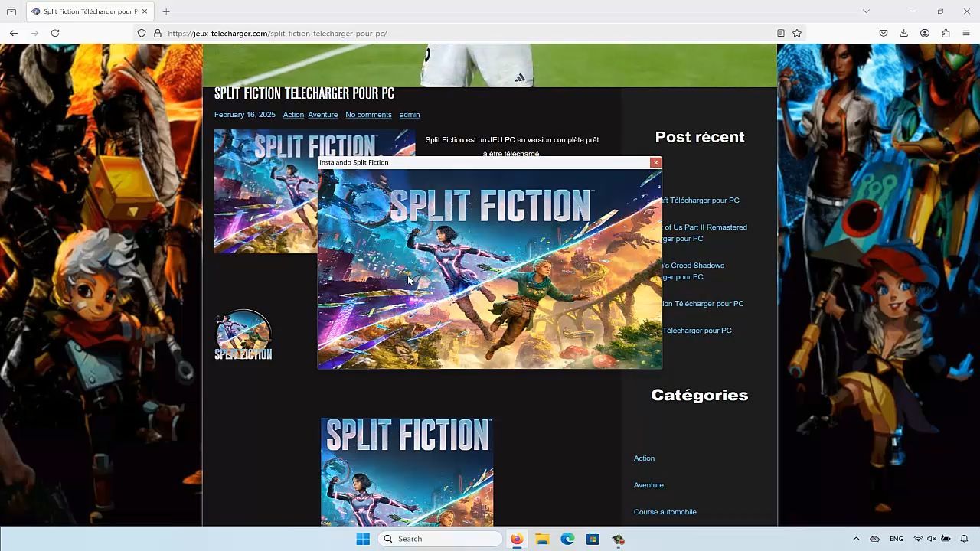Open the extensions puzzle icon
The image size is (980, 551).
[946, 33]
